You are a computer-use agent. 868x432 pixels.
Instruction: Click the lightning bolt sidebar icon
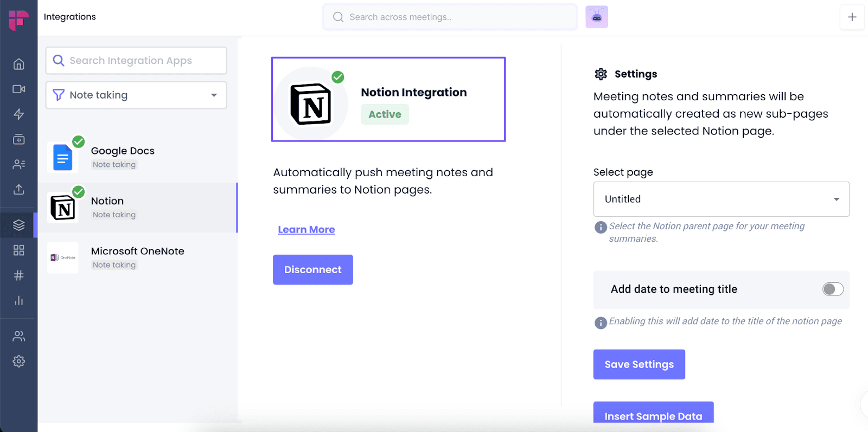19,114
